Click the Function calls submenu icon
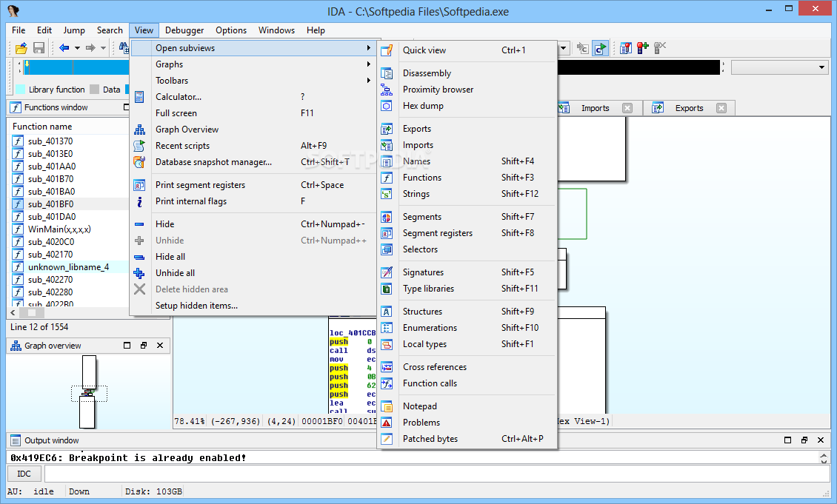Screen dimensions: 837x504 [x=387, y=383]
